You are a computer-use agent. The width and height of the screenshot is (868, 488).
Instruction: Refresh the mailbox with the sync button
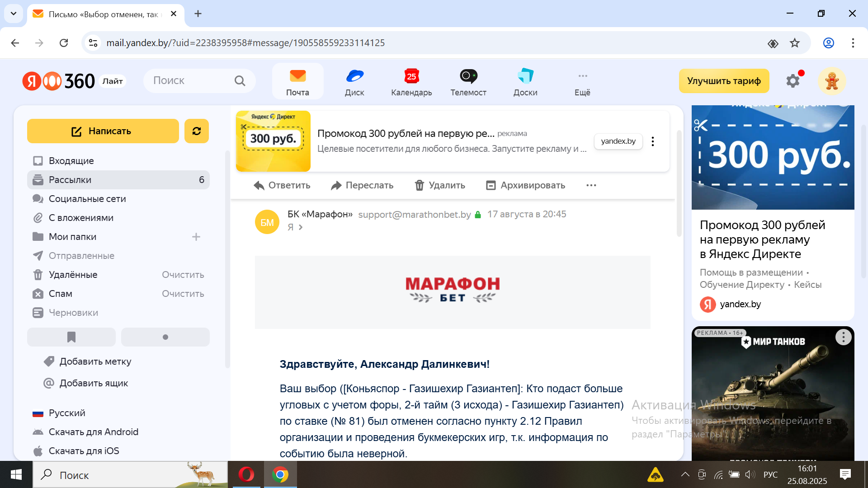point(197,131)
